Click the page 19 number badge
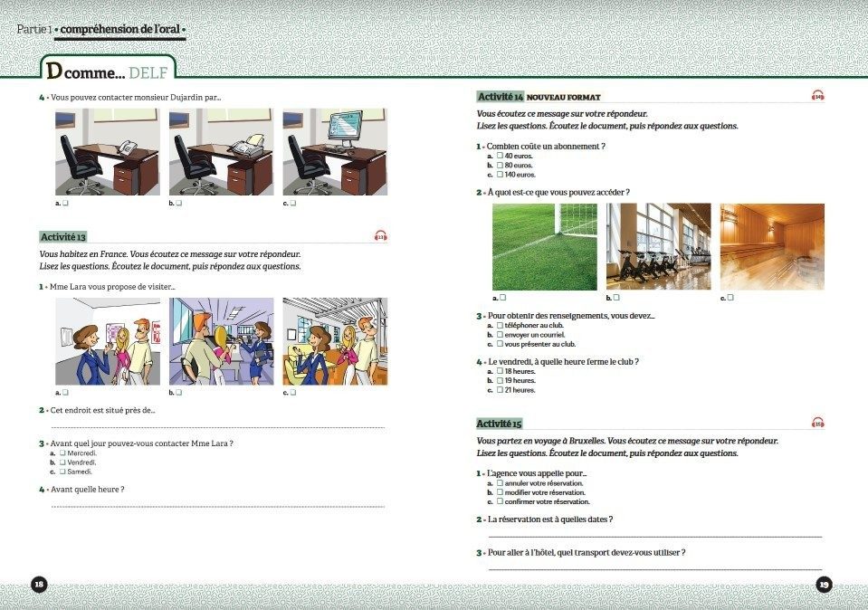 824,584
